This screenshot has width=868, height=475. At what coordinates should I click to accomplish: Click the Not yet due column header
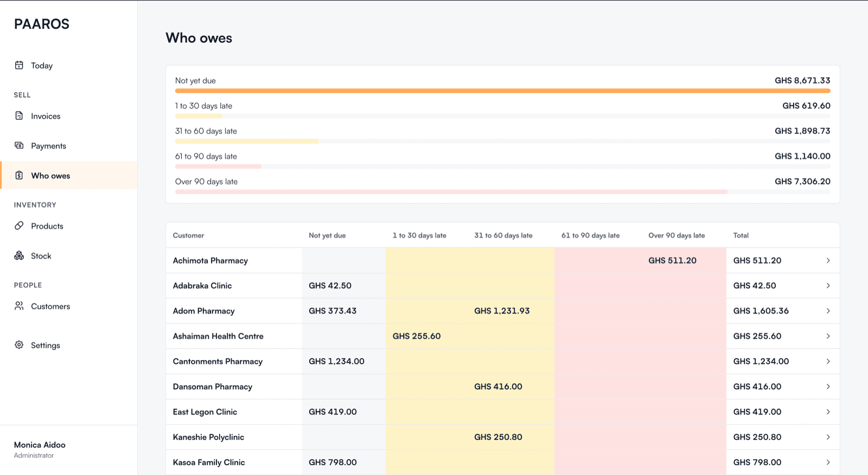(x=327, y=235)
